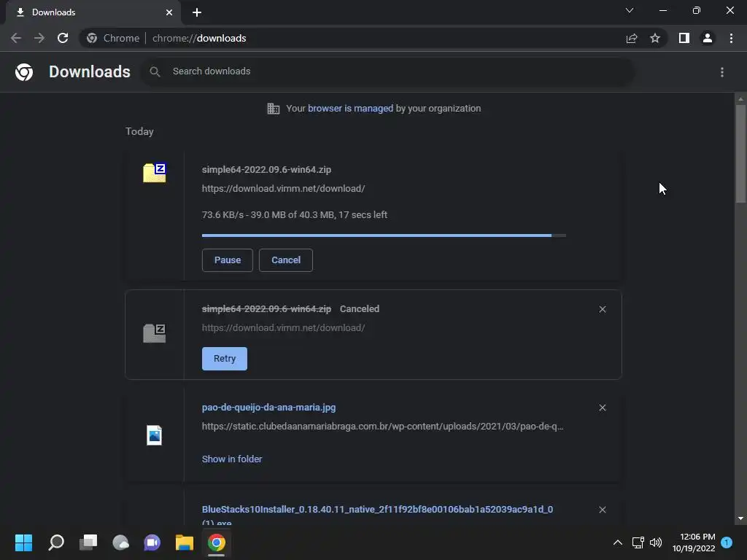Close the Downloads tab

point(169,12)
